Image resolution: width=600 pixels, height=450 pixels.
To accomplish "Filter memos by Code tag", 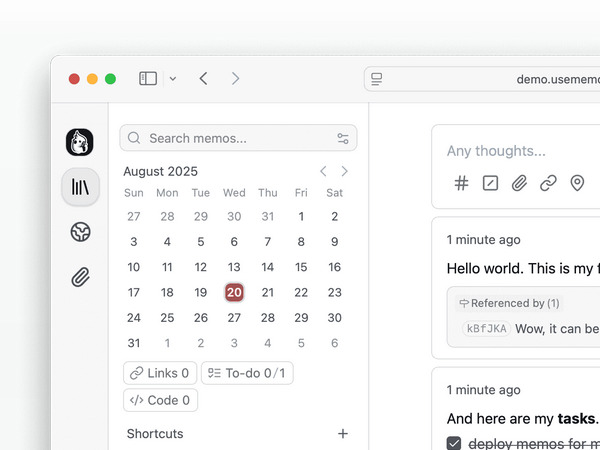I will coord(160,400).
